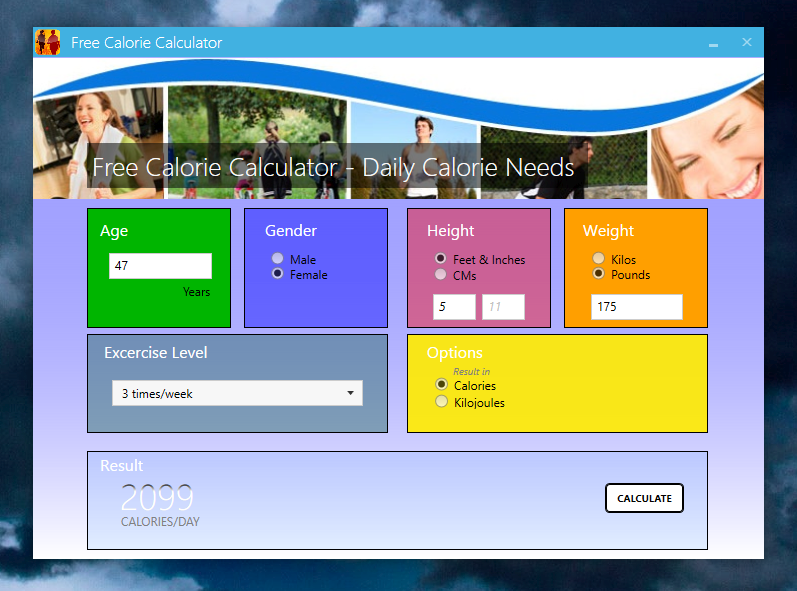797x591 pixels.
Task: Click the CALORIES/DAY label
Action: coord(160,522)
